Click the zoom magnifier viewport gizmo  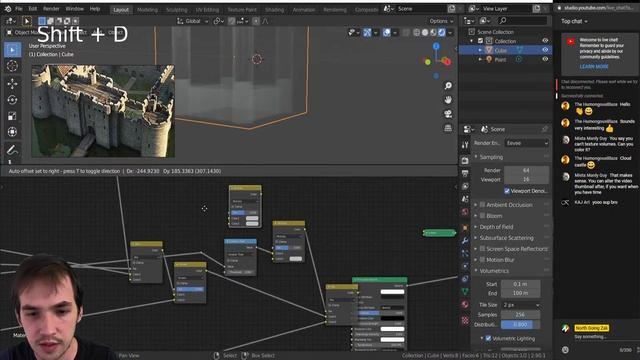pyautogui.click(x=448, y=86)
